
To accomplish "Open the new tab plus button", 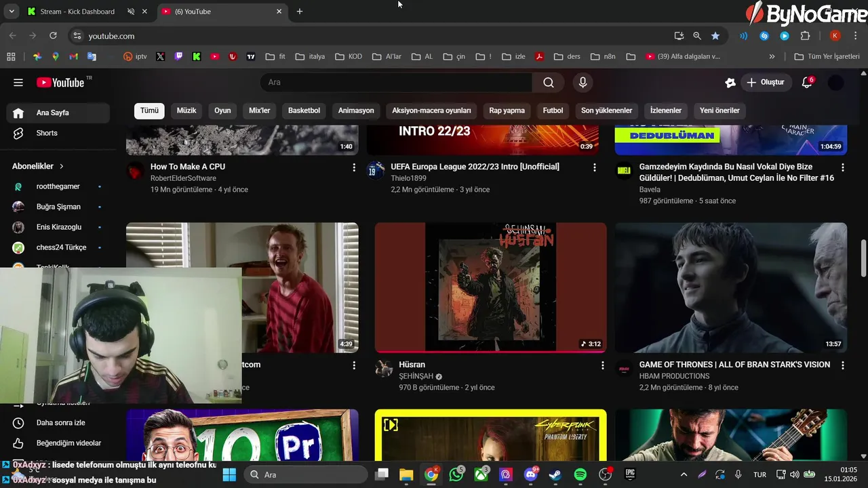I will pyautogui.click(x=300, y=12).
